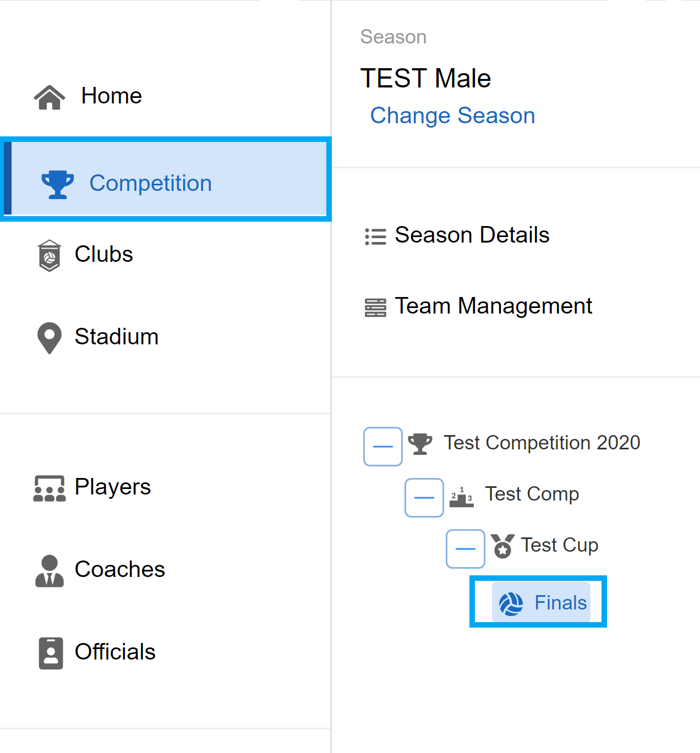Click the Coaches person icon

[50, 571]
